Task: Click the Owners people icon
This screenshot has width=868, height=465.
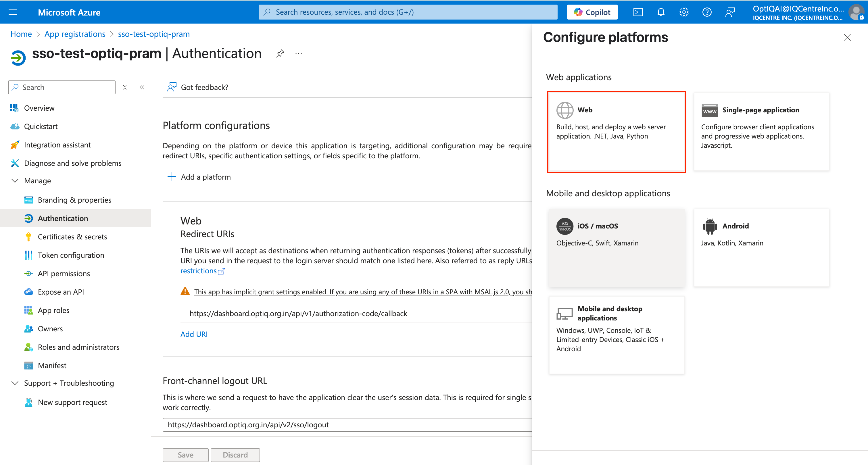Action: pos(29,328)
